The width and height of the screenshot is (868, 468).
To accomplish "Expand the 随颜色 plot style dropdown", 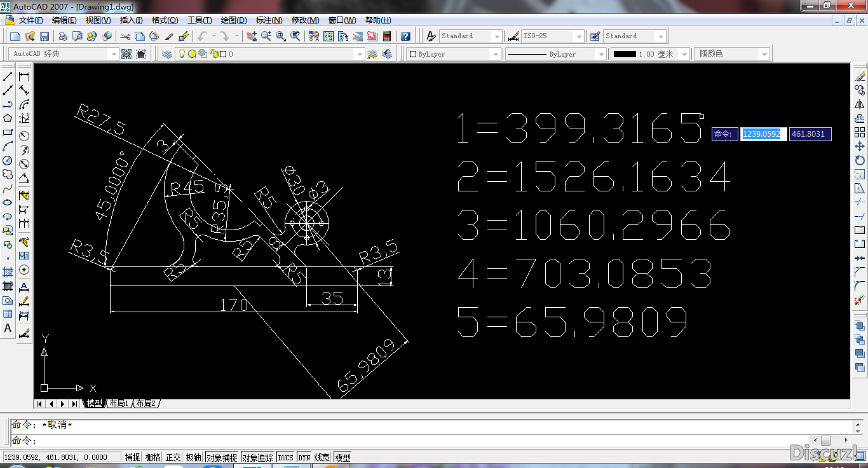I will click(764, 54).
